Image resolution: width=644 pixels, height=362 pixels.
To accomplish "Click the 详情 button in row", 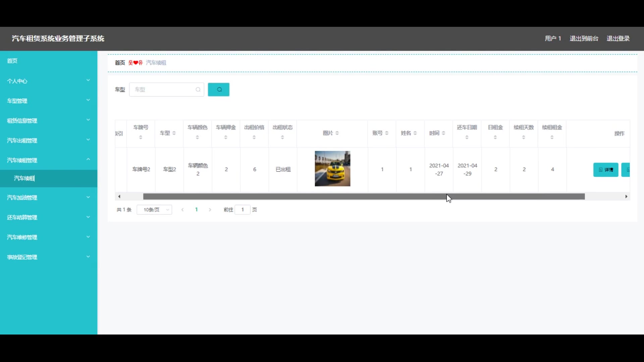I will click(x=605, y=170).
